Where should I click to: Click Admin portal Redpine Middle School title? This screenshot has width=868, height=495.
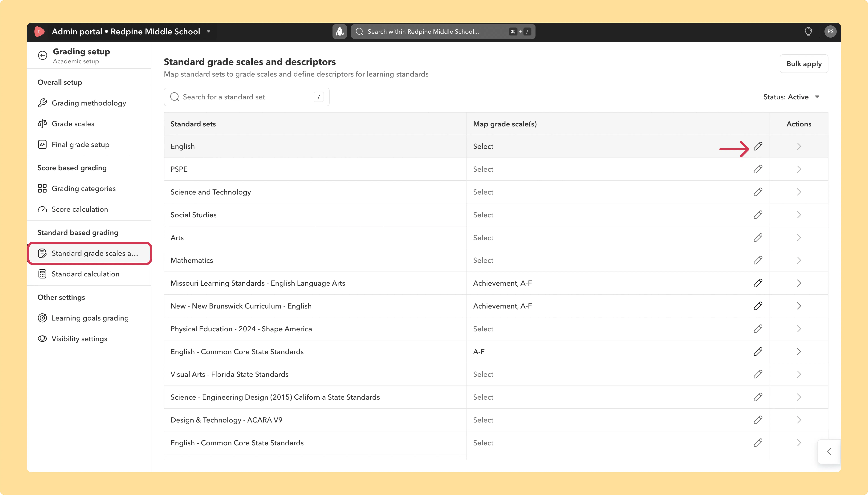126,32
